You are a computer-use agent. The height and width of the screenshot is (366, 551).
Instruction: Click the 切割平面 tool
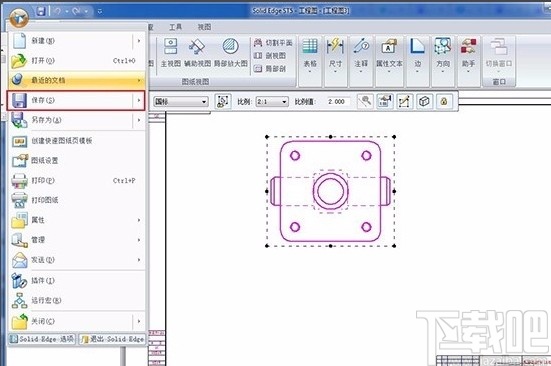point(273,43)
